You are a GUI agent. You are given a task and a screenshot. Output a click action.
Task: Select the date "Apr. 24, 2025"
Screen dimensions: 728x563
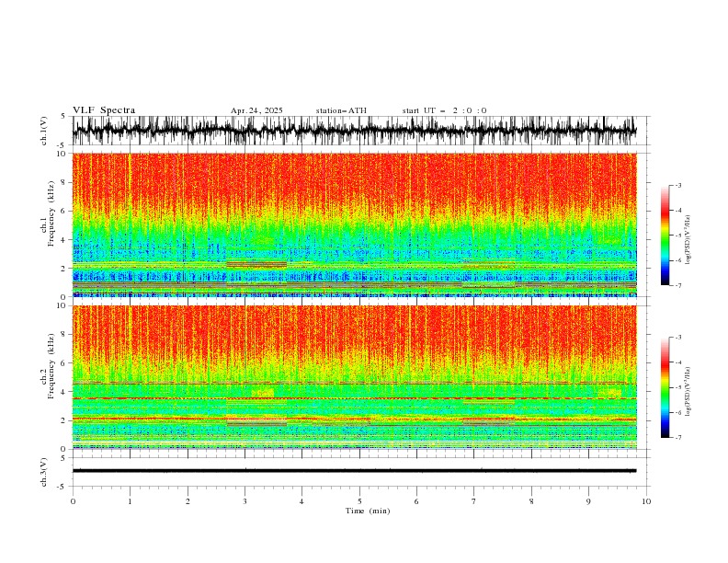point(256,110)
